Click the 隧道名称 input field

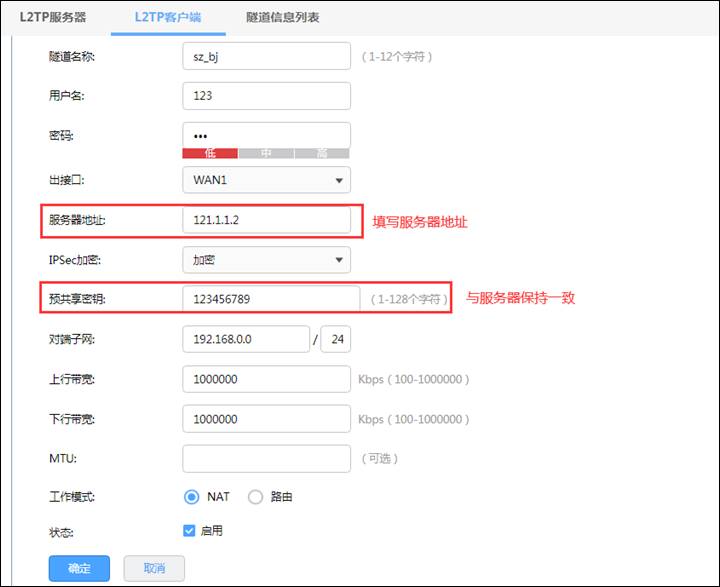tap(266, 57)
